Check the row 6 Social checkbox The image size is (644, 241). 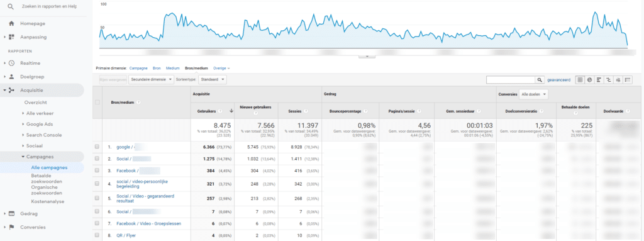pos(97,212)
